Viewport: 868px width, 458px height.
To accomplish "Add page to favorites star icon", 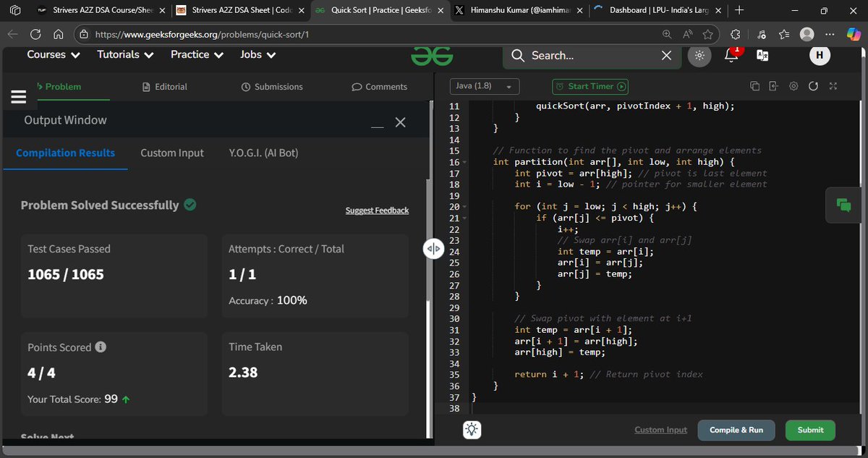I will [x=708, y=34].
